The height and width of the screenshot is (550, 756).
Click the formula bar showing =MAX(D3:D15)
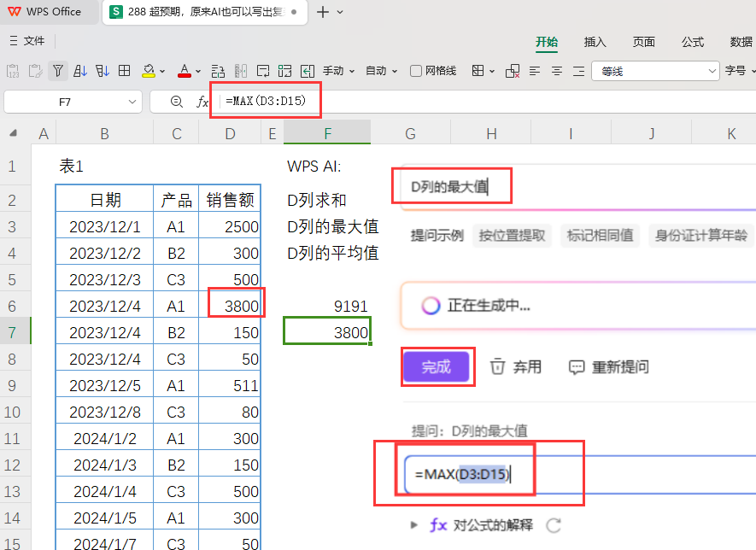tap(487, 102)
